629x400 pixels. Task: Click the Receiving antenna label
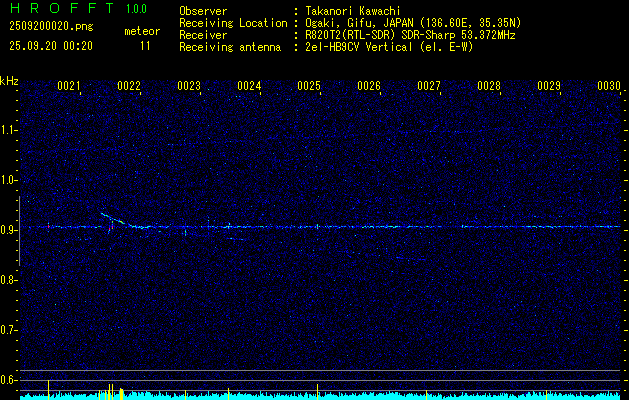click(230, 47)
